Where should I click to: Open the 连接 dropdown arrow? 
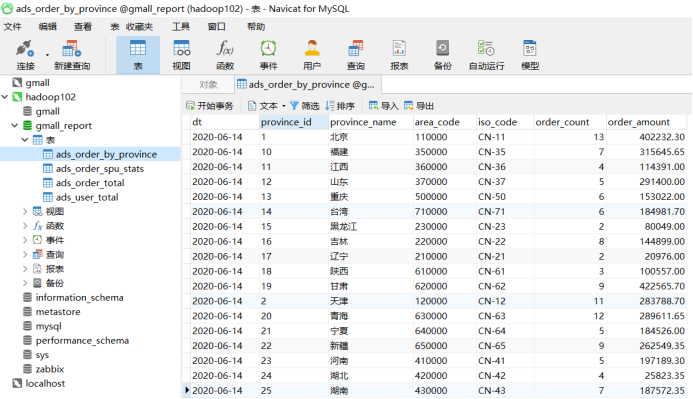point(47,55)
